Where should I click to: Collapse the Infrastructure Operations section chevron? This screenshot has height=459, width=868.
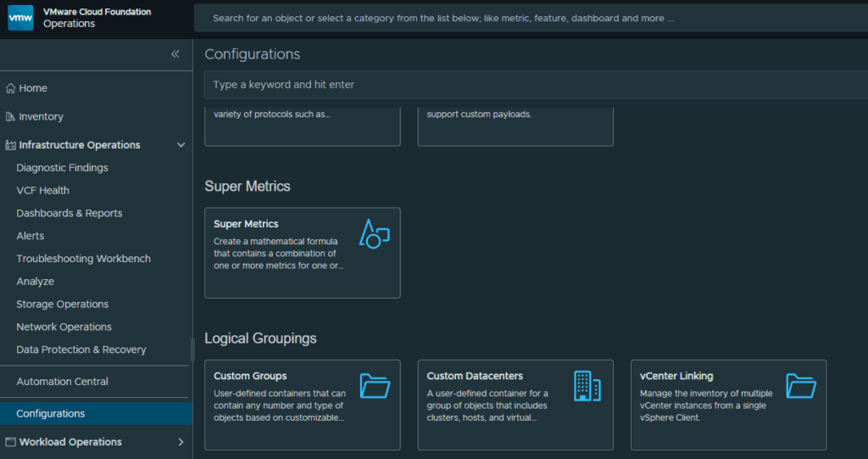click(x=181, y=145)
